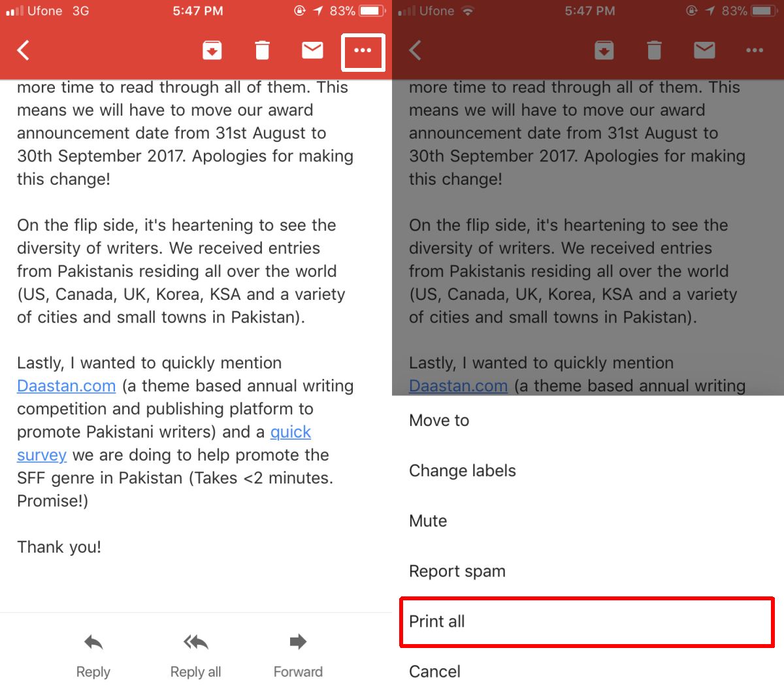Go back with the left arrow

[x=23, y=50]
